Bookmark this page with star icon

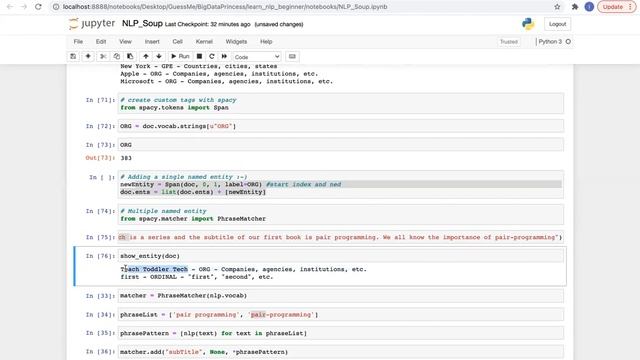pyautogui.click(x=557, y=7)
